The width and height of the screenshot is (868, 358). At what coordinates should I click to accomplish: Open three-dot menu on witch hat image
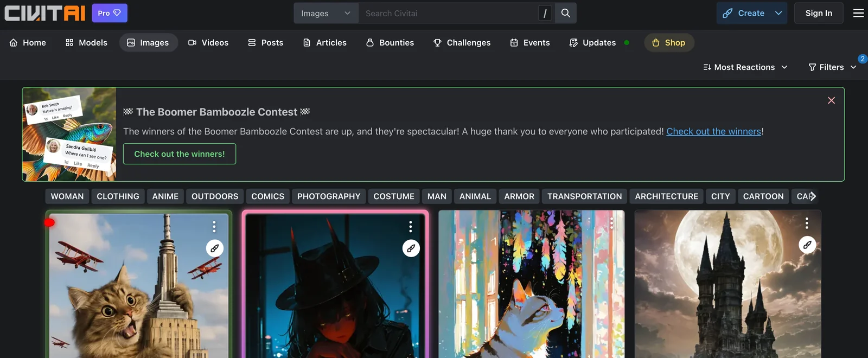[x=411, y=226]
